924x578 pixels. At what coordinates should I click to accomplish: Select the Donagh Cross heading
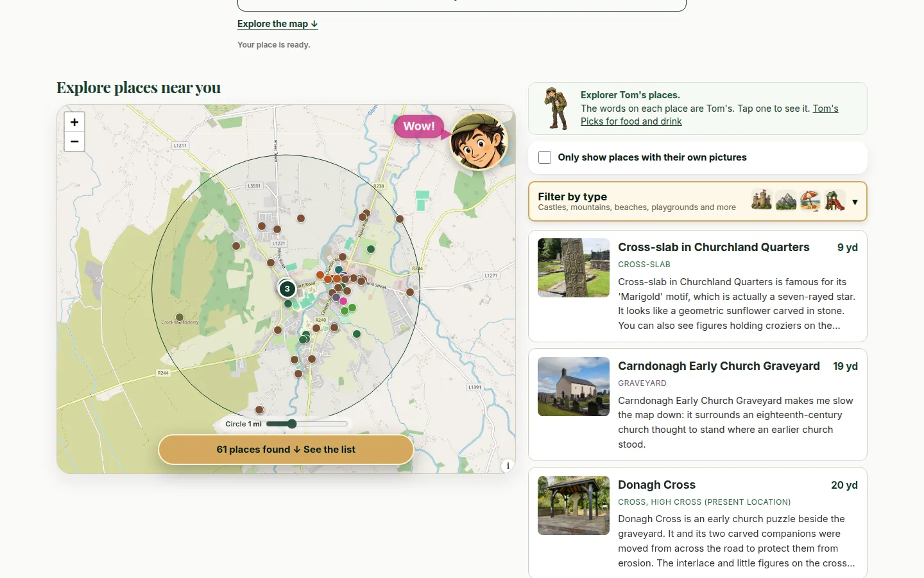656,485
